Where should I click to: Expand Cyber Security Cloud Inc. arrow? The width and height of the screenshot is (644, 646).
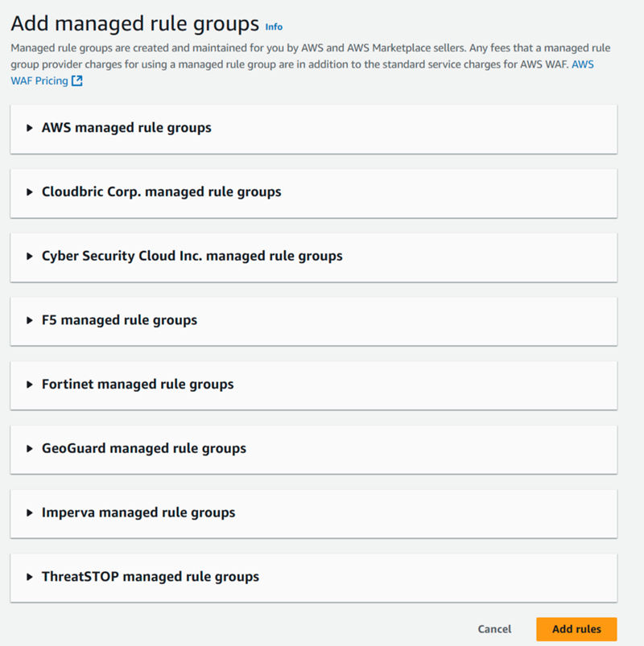pyautogui.click(x=29, y=257)
